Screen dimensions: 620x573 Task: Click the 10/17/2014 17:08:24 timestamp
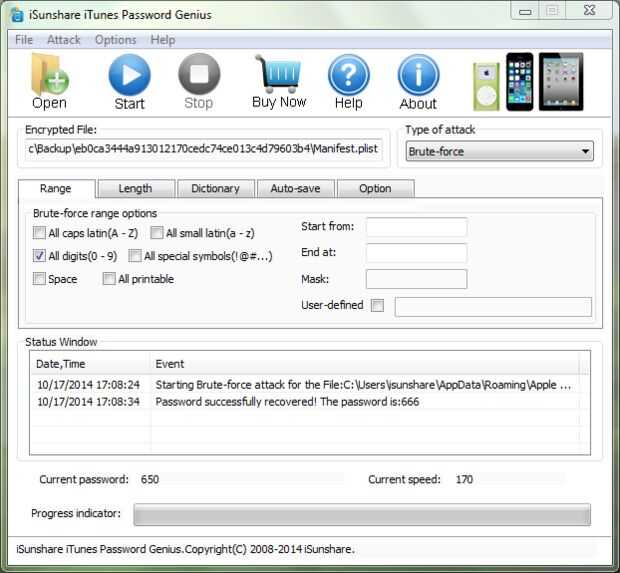[88, 385]
